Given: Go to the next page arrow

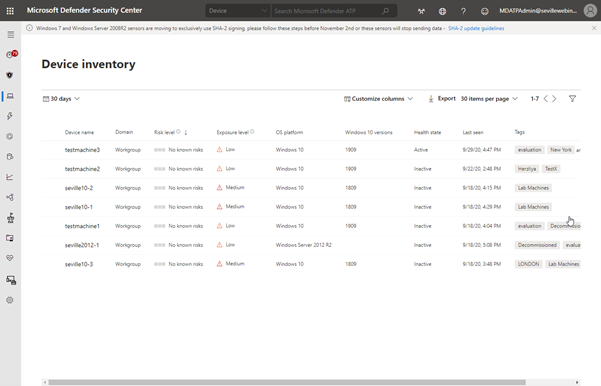Looking at the screenshot, I should [x=554, y=99].
